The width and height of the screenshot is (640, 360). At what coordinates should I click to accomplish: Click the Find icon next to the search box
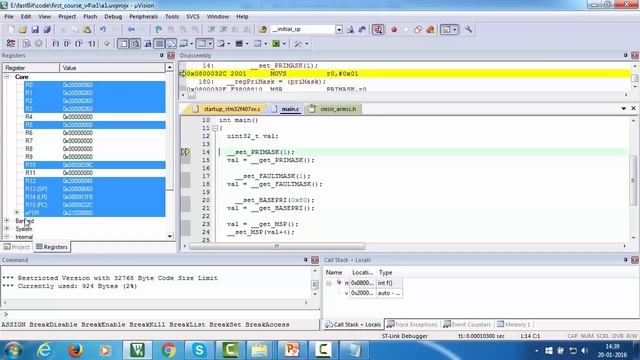(x=350, y=29)
